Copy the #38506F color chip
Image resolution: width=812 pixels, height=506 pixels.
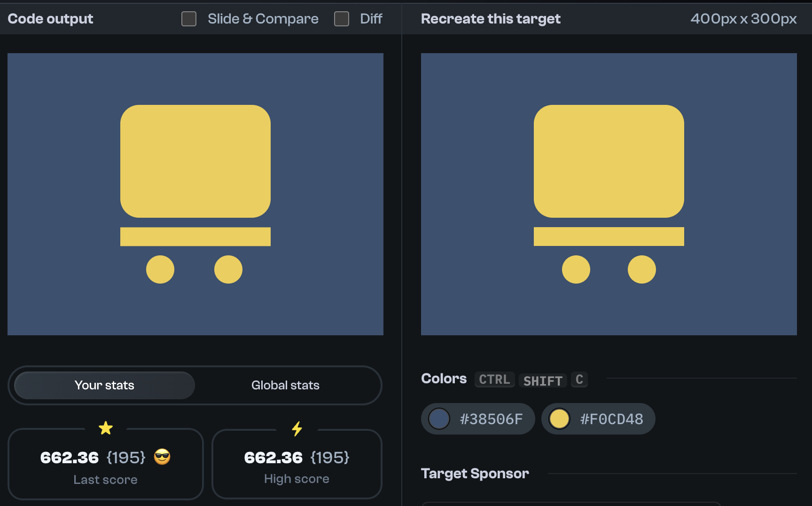pos(478,419)
